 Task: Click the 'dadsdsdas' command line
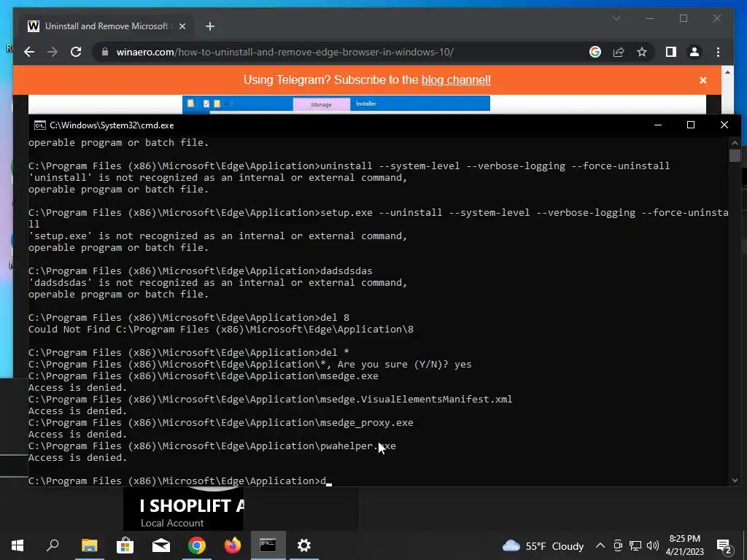point(200,271)
